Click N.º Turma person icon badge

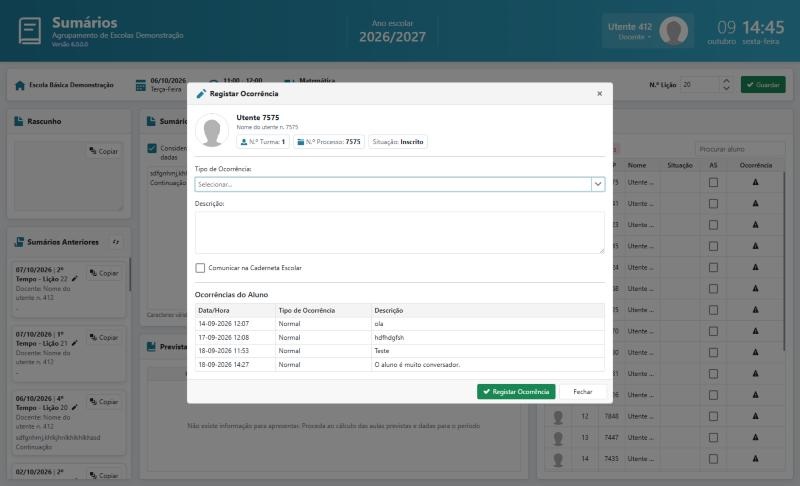[x=244, y=142]
